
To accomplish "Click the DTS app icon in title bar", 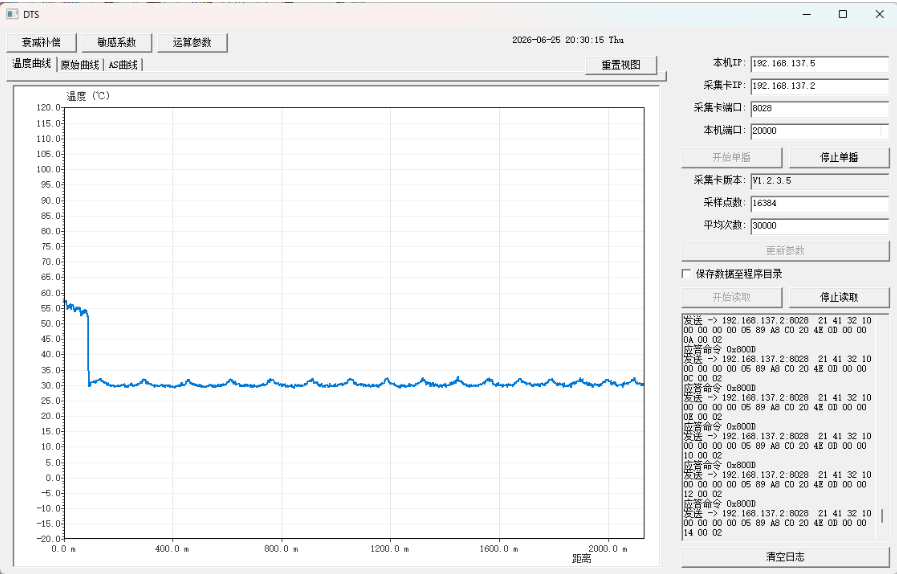I will tap(12, 14).
